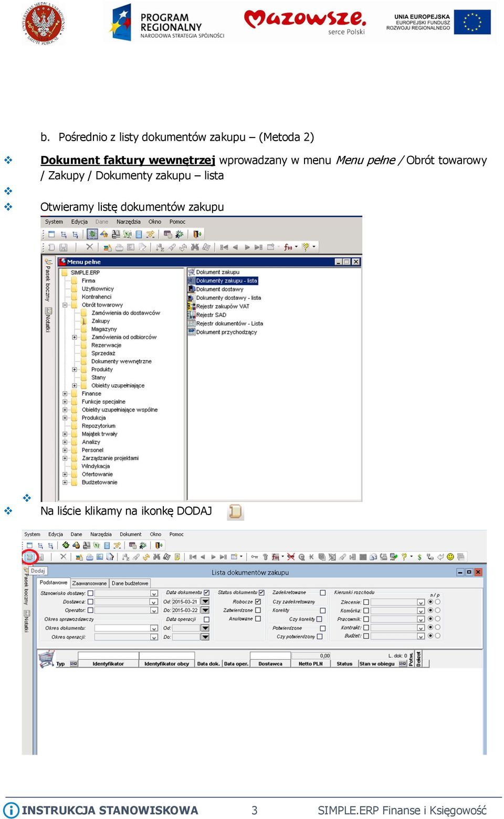The height and width of the screenshot is (819, 504).
Task: Click the highlighted green bug icon in Menu pełne toolbar
Action: [x=93, y=234]
